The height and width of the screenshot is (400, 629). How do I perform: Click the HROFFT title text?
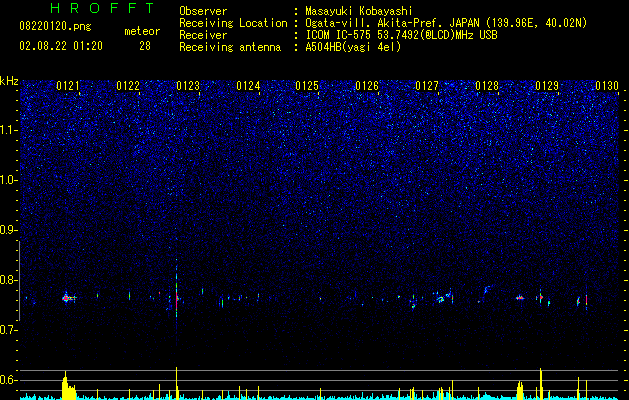[x=102, y=8]
